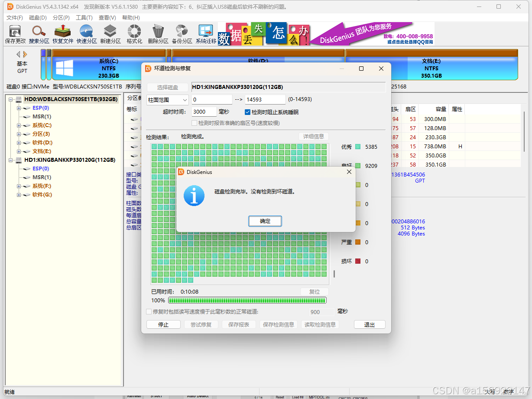This screenshot has height=399, width=532.
Task: Click the 保存检测信息 button
Action: (x=279, y=324)
